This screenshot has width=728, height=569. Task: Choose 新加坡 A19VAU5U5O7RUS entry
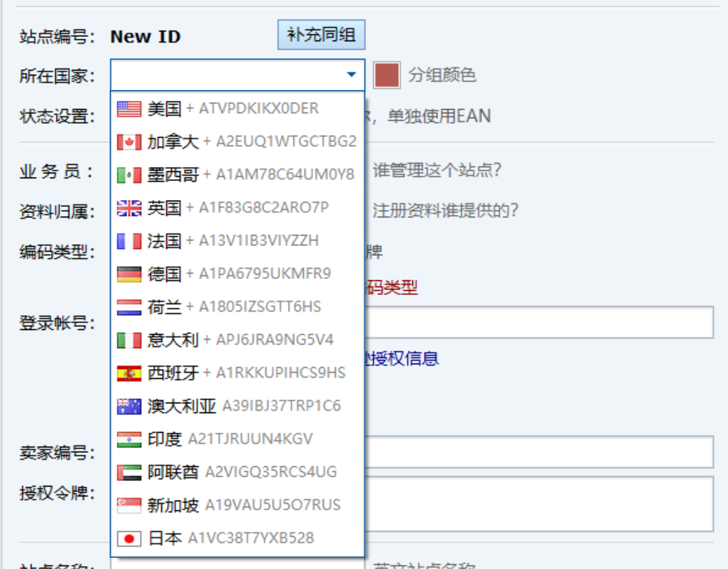[244, 505]
